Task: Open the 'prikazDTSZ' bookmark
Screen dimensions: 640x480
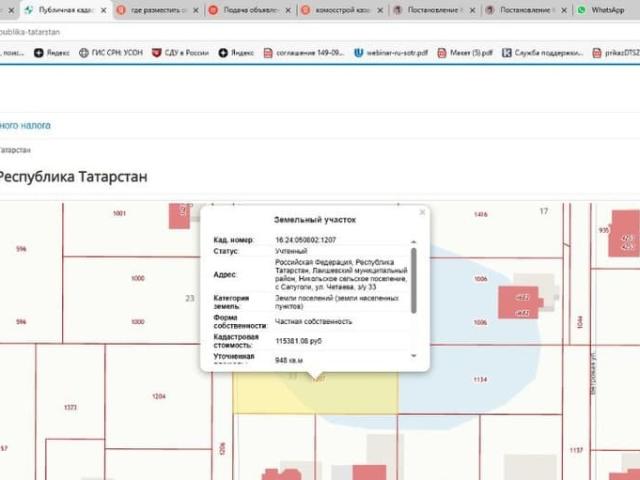Action: (610, 52)
